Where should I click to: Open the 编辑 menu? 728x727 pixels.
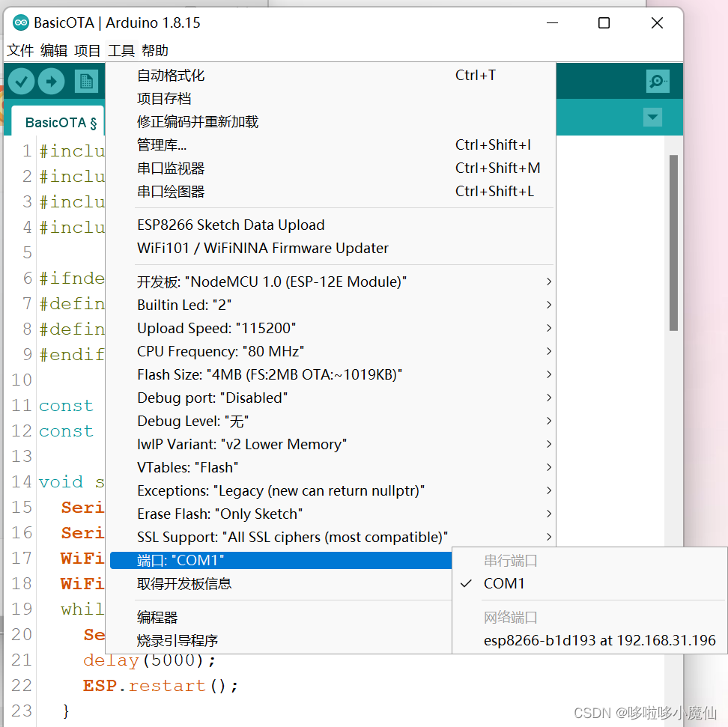coord(54,50)
